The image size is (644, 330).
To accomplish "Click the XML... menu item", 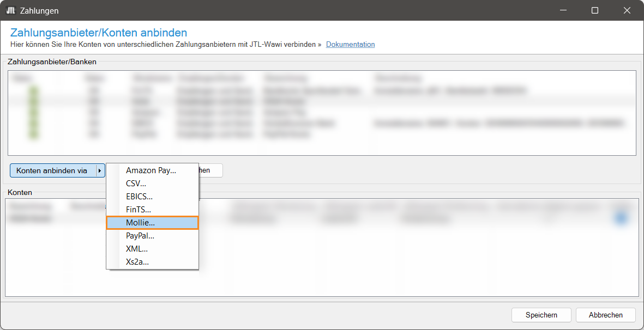I will (x=137, y=249).
